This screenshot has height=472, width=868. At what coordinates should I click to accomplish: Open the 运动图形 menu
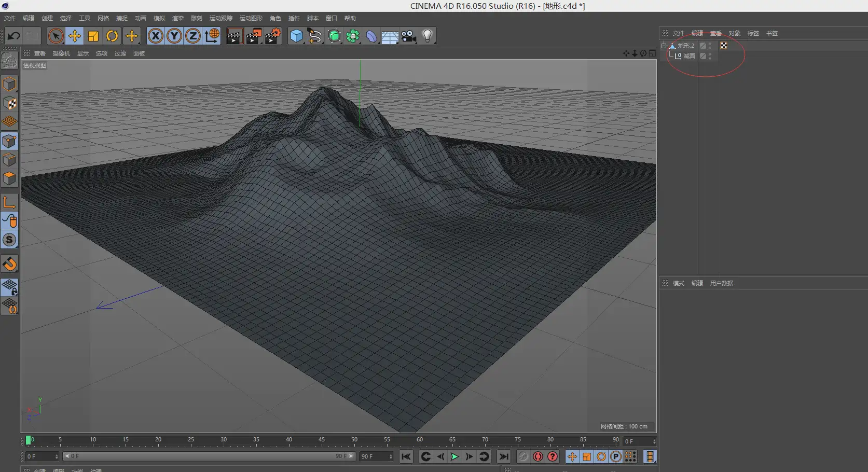[251, 18]
